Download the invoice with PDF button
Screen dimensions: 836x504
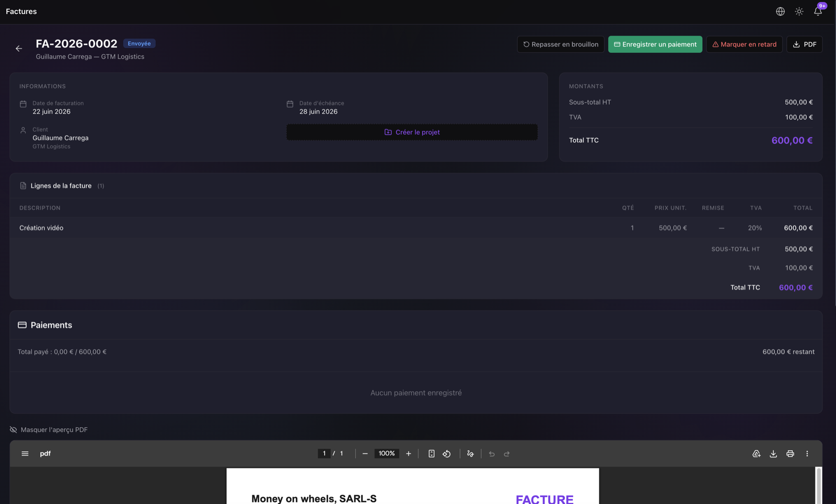804,44
